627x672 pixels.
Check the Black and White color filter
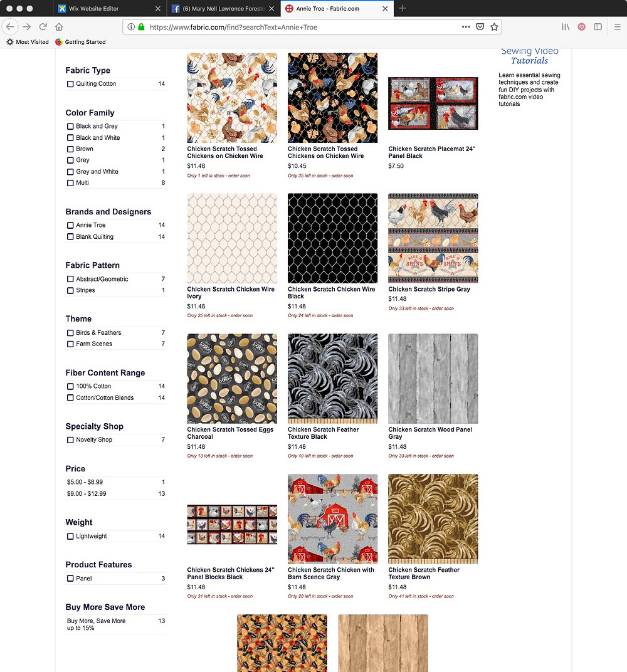coord(70,137)
